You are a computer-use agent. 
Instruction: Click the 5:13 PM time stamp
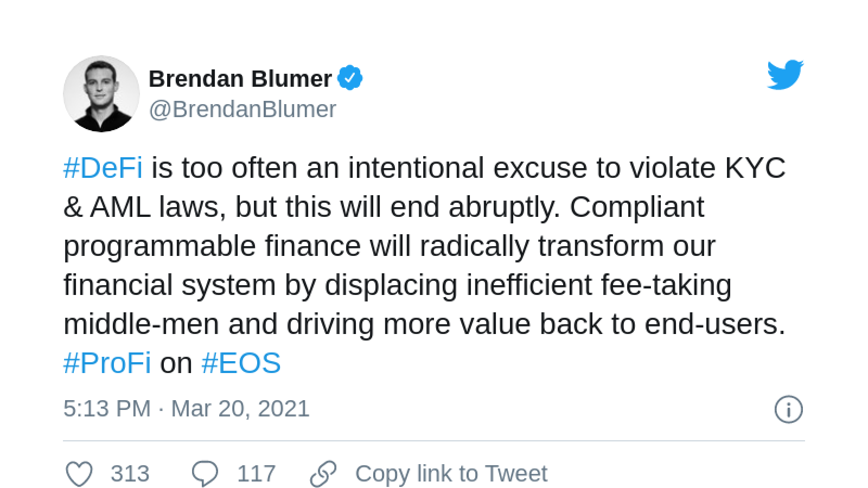[107, 408]
